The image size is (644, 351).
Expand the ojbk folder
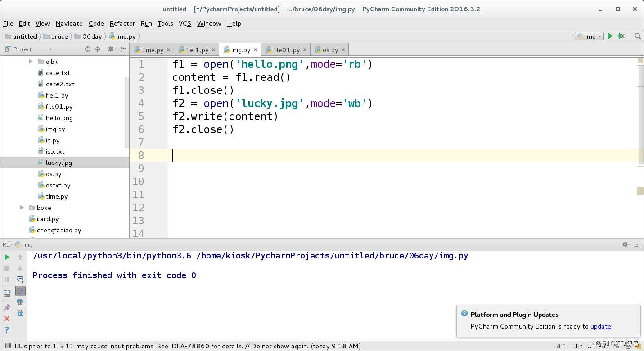tap(31, 62)
